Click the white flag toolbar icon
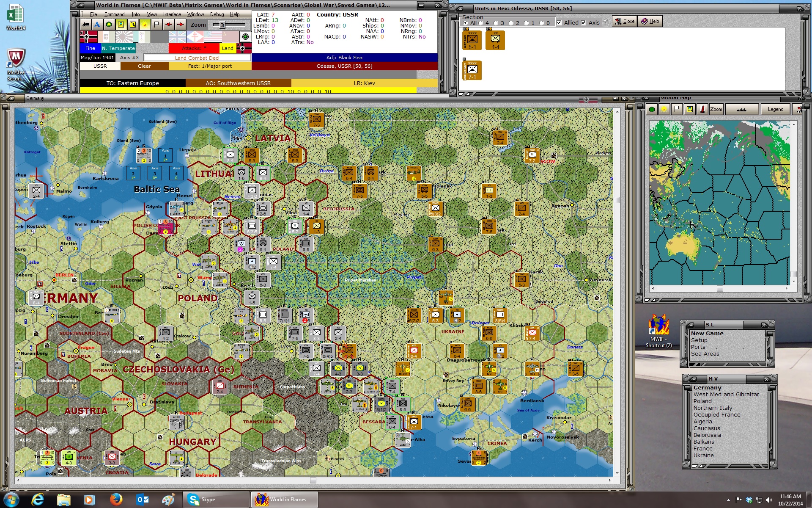 [156, 25]
